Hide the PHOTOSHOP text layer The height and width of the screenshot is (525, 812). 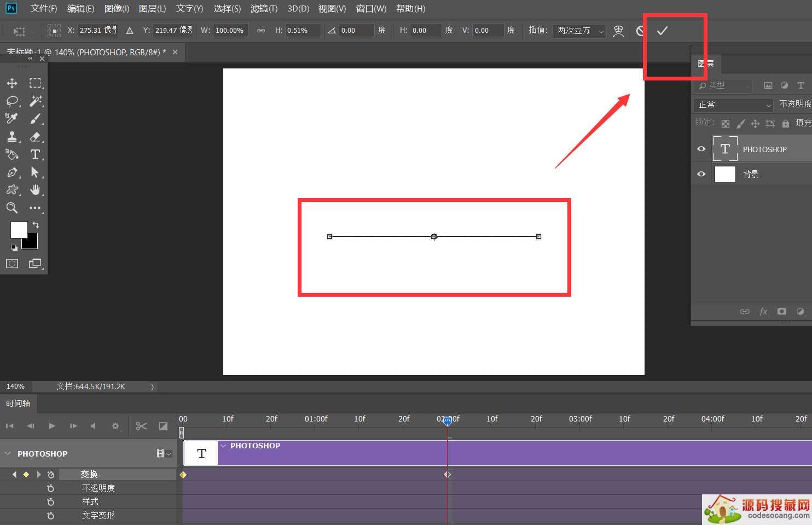[x=701, y=149]
